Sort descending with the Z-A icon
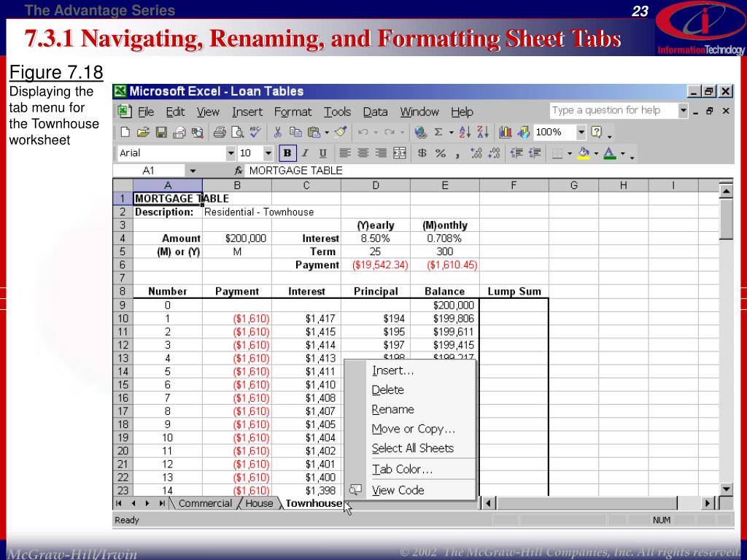 tap(483, 132)
